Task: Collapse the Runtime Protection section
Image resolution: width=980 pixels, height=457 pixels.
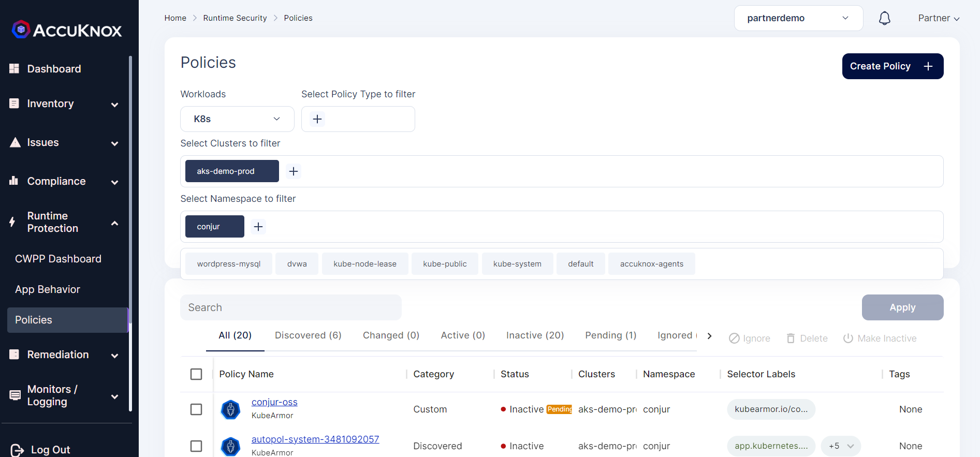Action: 115,223
